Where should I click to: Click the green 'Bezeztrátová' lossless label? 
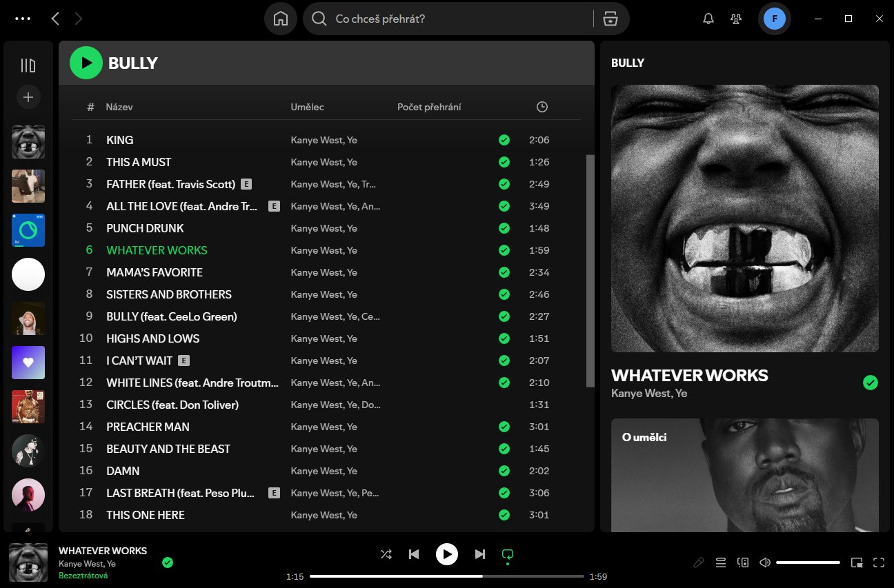point(83,576)
